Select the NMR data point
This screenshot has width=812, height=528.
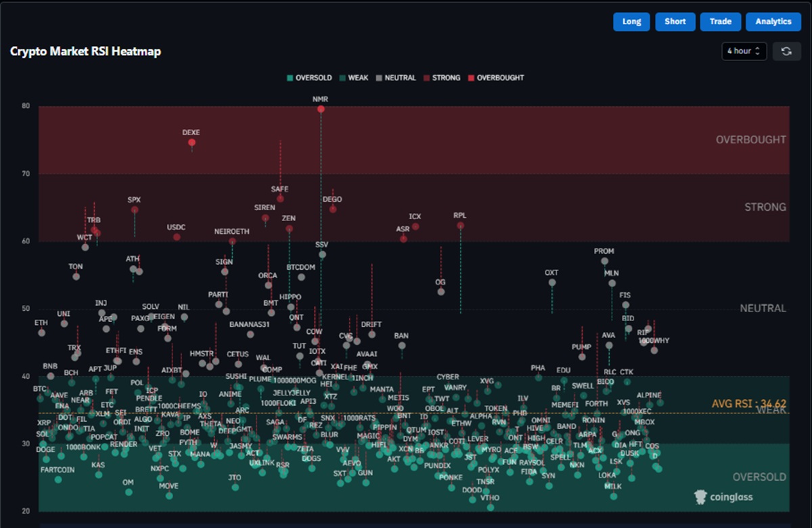point(321,109)
